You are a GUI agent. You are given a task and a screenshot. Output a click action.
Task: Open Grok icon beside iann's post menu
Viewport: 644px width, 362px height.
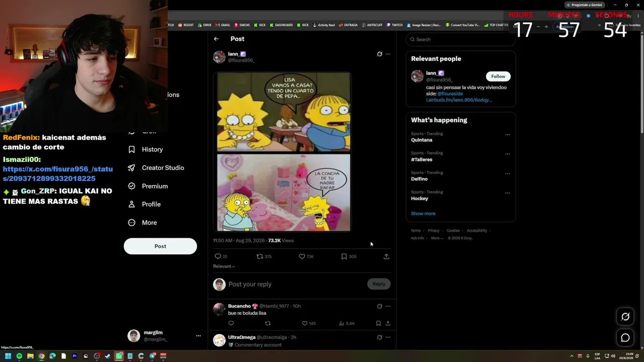(x=379, y=54)
